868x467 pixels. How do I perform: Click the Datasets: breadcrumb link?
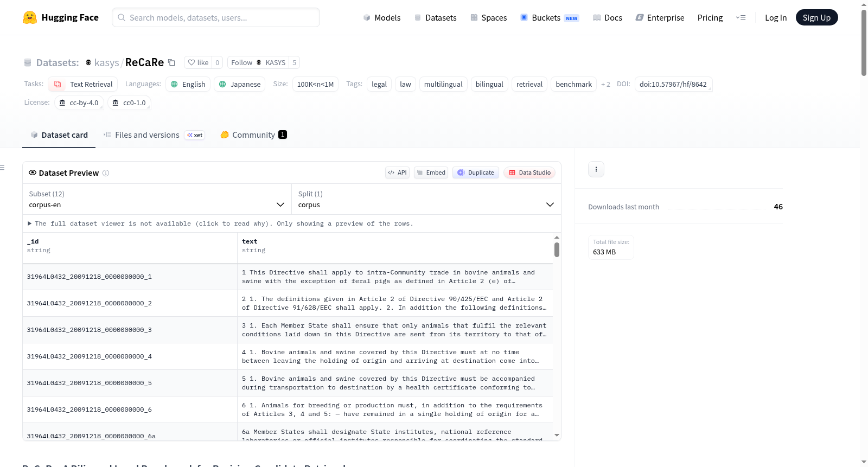58,62
